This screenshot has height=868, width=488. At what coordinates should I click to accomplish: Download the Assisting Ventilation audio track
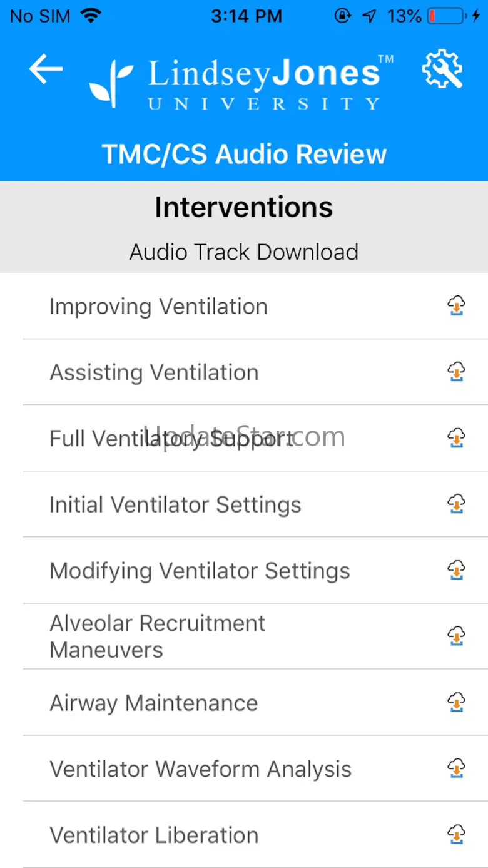(x=457, y=372)
